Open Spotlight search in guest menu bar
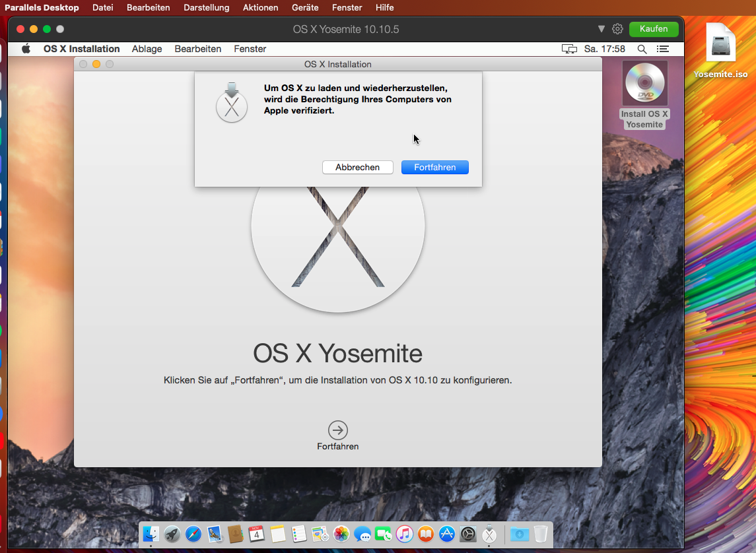Viewport: 756px width, 553px height. pos(642,49)
